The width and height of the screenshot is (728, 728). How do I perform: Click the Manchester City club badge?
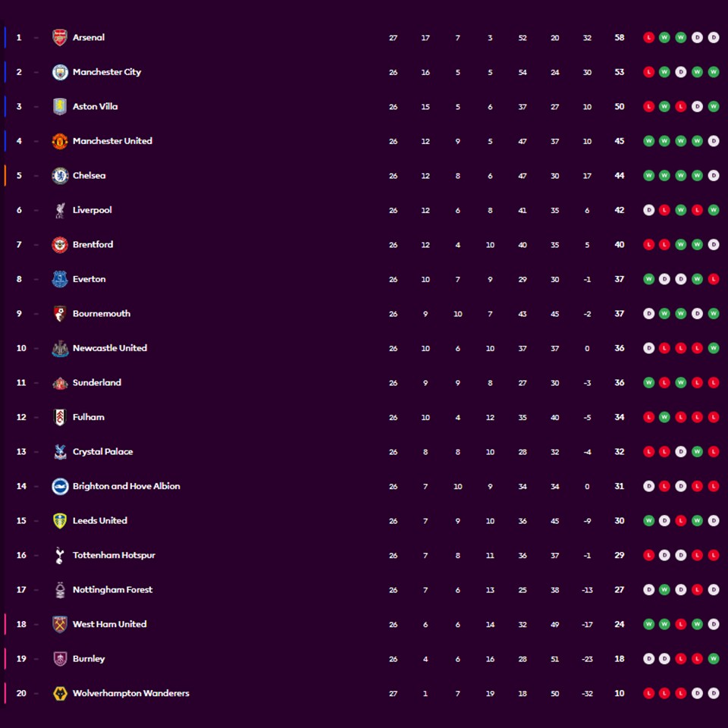[60, 72]
